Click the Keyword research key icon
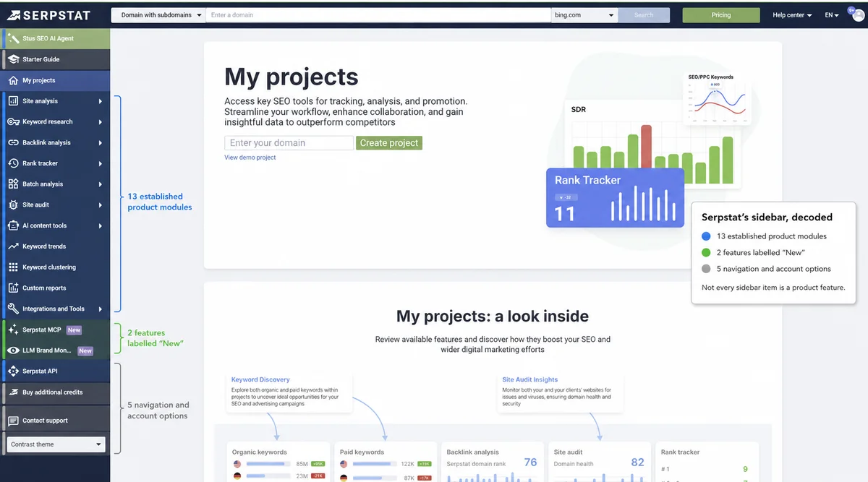 click(13, 122)
